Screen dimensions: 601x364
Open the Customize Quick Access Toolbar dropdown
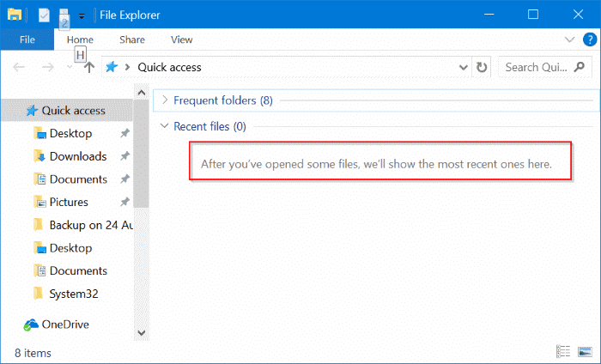coord(82,15)
